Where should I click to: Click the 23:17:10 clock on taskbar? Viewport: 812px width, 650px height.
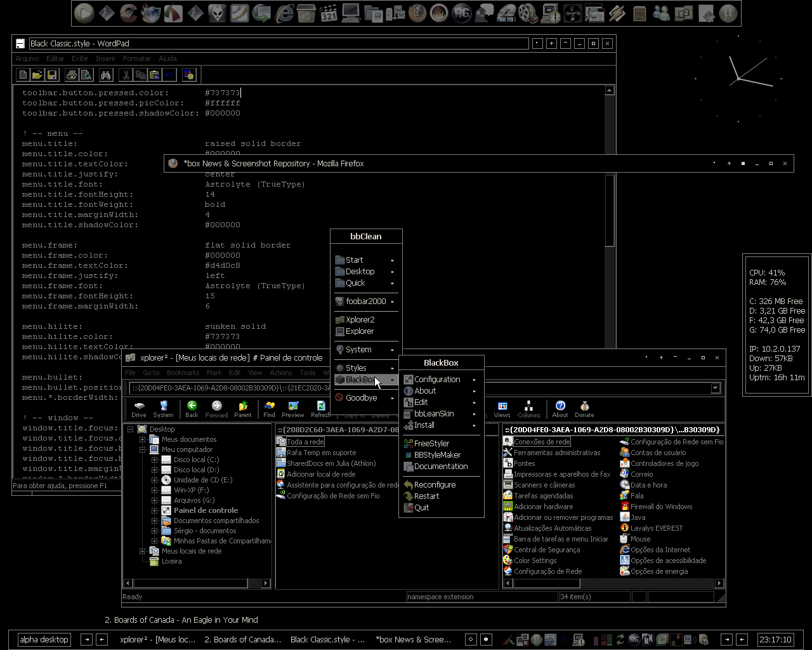point(775,639)
